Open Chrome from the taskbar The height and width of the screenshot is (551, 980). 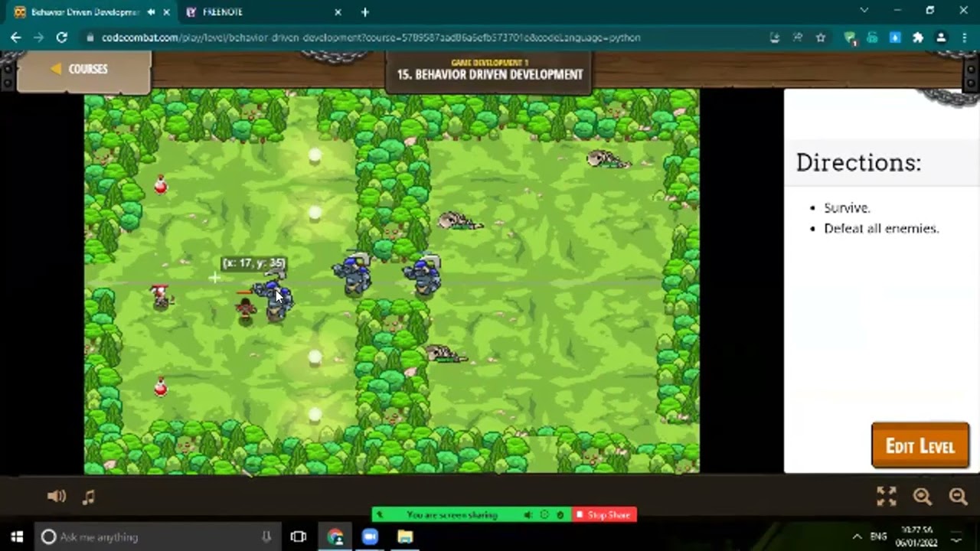click(x=335, y=536)
